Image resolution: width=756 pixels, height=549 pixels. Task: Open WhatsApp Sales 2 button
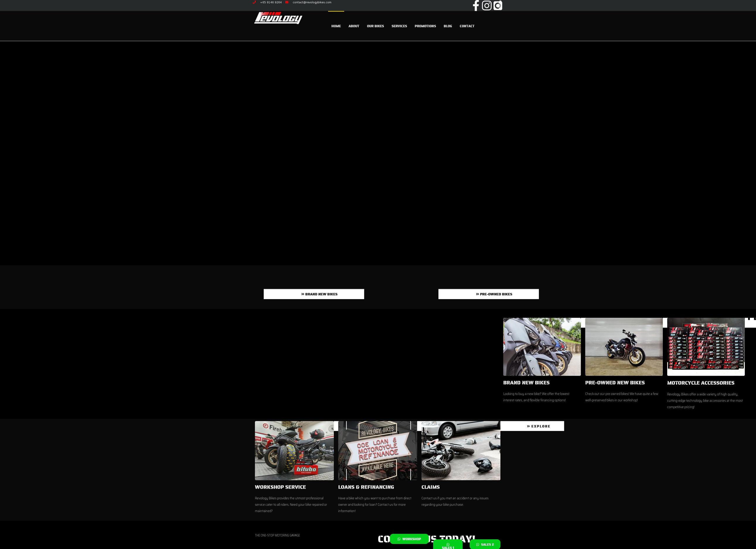point(485,544)
